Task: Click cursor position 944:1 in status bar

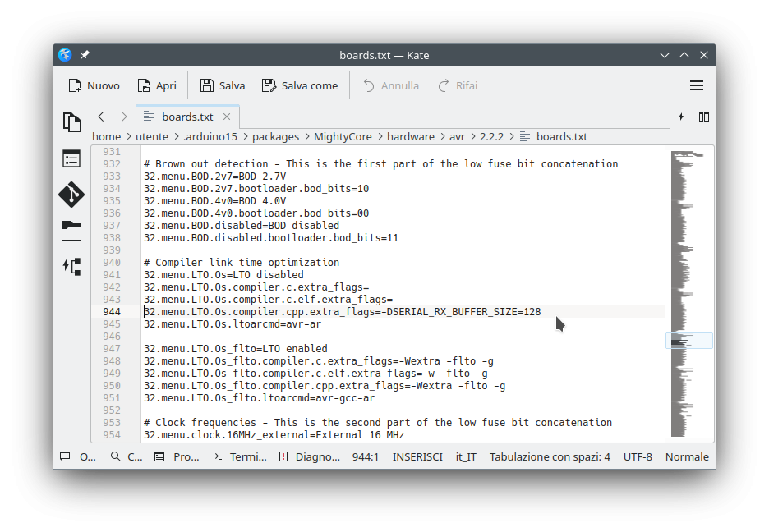Action: pos(366,456)
